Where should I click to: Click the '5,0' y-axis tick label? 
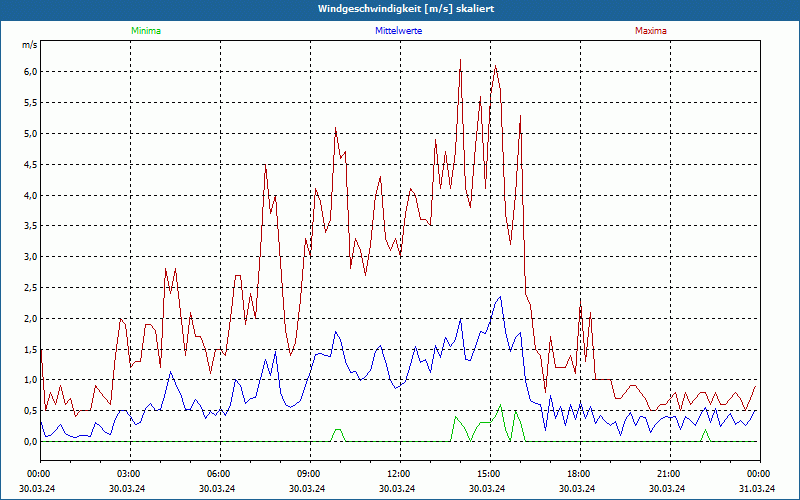[31, 134]
